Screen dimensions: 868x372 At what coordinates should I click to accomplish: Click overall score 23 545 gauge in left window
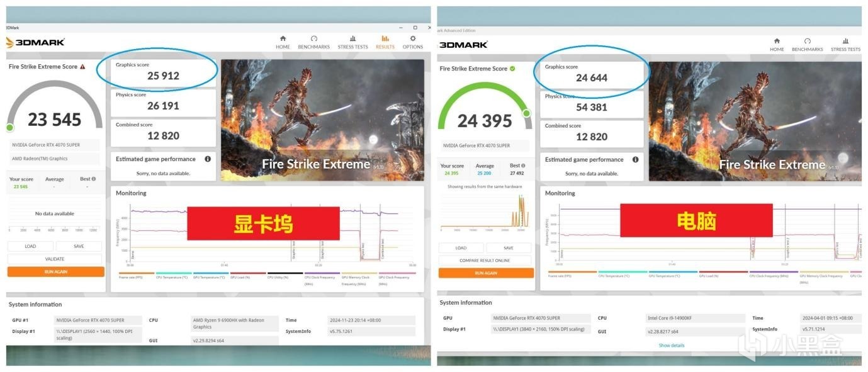pyautogui.click(x=55, y=107)
